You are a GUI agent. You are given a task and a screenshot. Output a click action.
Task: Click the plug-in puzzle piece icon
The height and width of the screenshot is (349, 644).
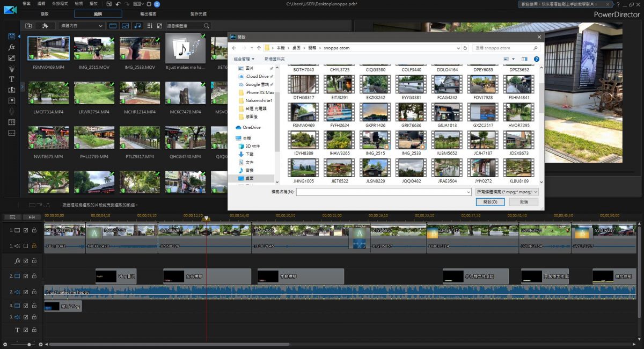click(45, 26)
